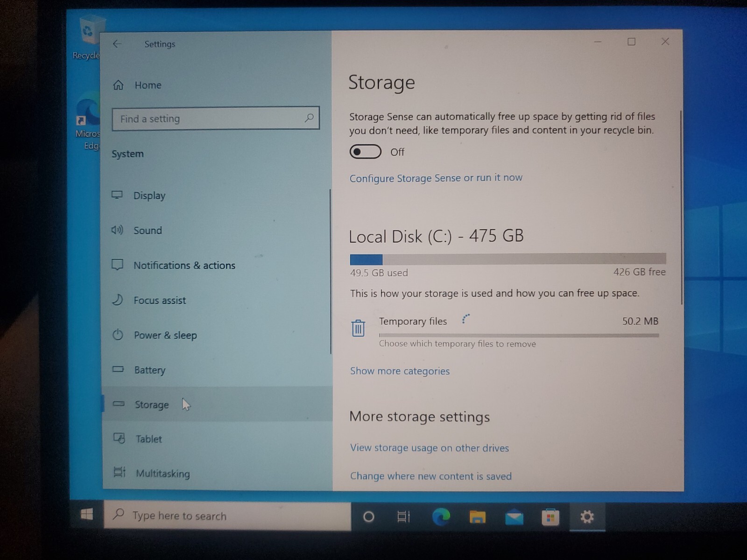Open Settings Home page
Image resolution: width=747 pixels, height=560 pixels.
137,85
